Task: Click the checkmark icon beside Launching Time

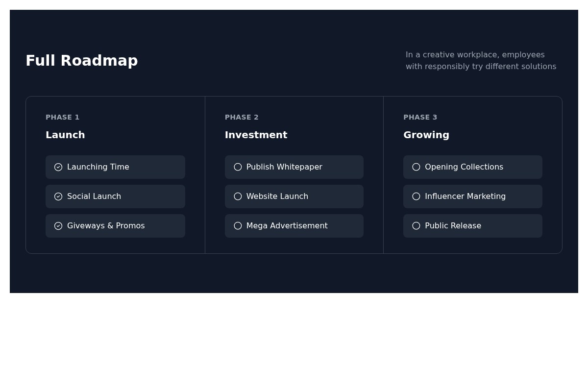Action: click(x=58, y=167)
